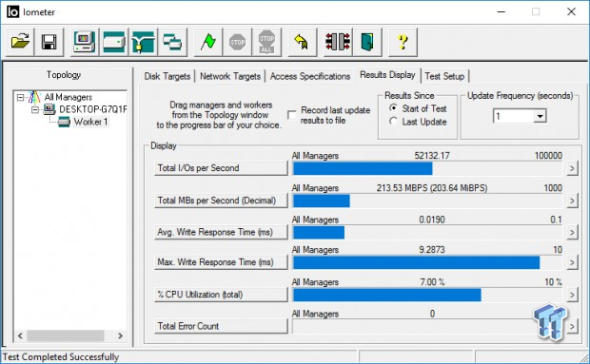Click the Iometer title bar logo
590x364 pixels.
(x=12, y=12)
